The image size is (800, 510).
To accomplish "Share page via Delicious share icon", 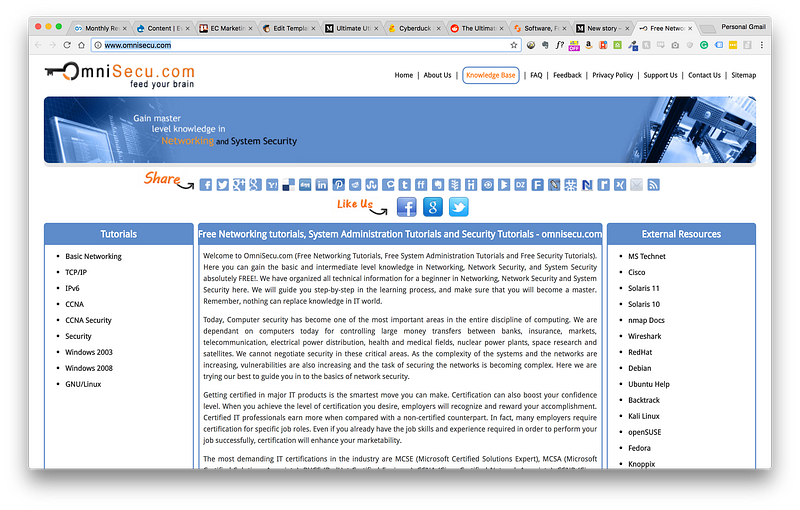I will tap(289, 185).
